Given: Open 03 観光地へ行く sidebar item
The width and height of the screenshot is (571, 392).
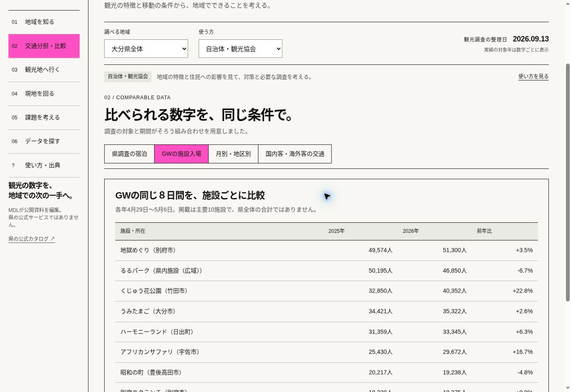Looking at the screenshot, I should (44, 70).
